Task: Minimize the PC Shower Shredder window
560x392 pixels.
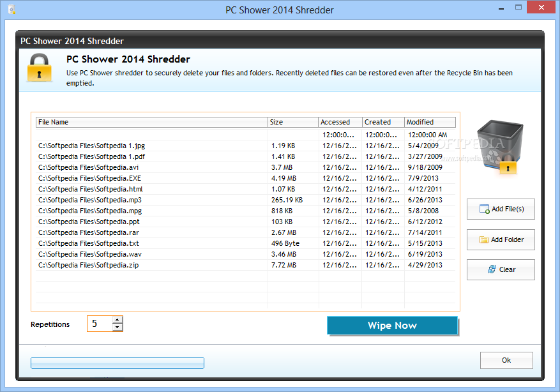Action: 501,8
